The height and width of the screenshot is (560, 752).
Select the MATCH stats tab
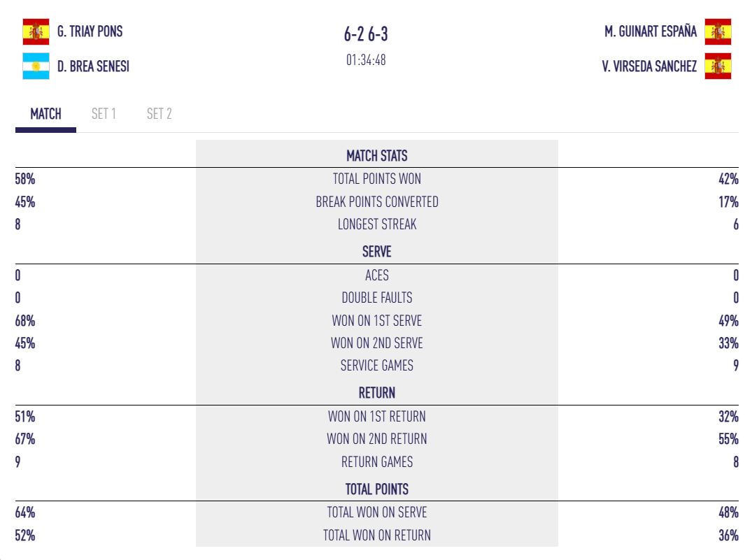(45, 114)
